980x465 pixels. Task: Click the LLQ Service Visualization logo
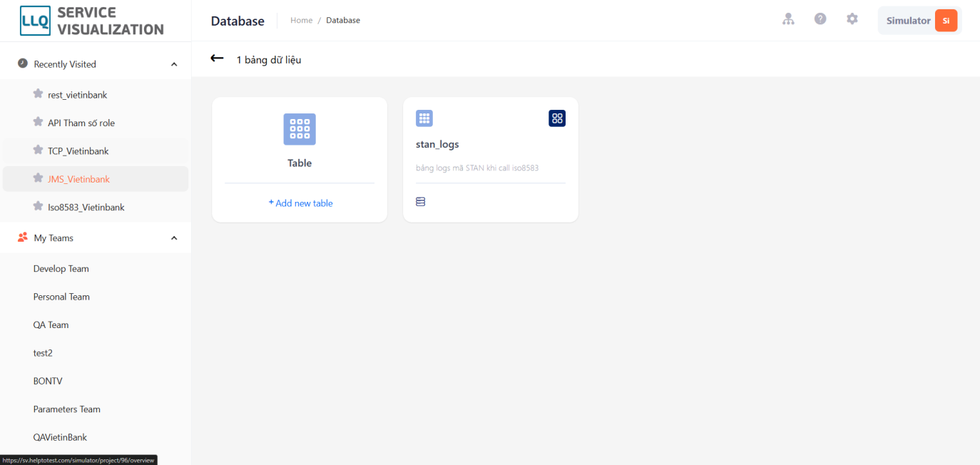[92, 21]
